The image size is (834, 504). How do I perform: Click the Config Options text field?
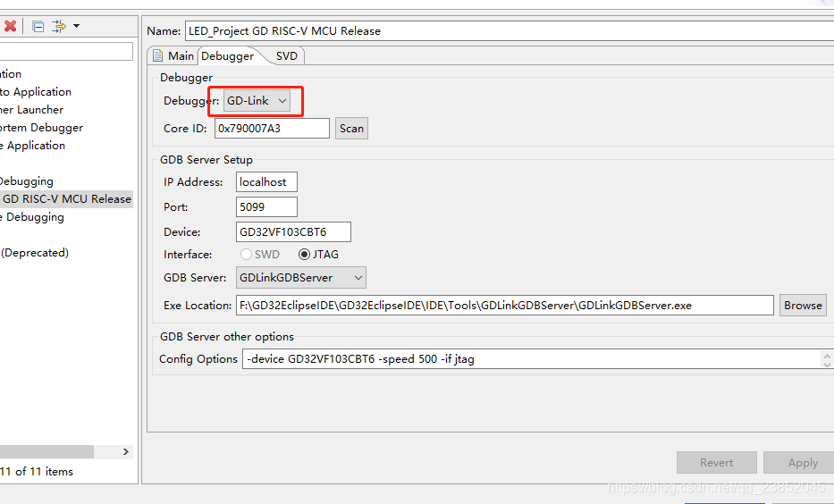click(x=532, y=359)
